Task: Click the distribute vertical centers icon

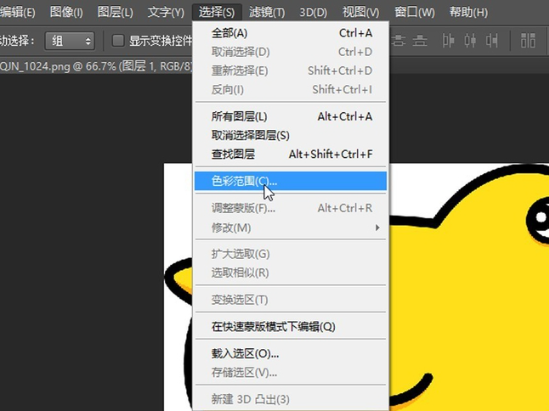Action: point(398,41)
